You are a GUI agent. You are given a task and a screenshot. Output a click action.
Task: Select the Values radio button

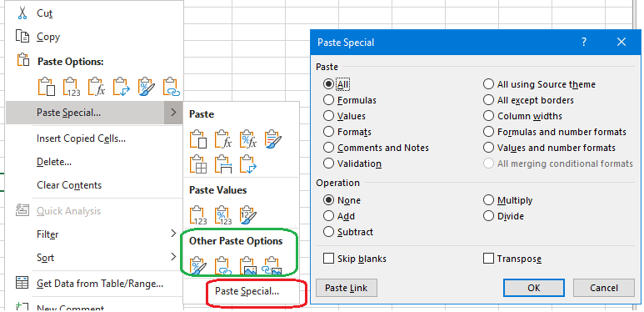tap(328, 116)
